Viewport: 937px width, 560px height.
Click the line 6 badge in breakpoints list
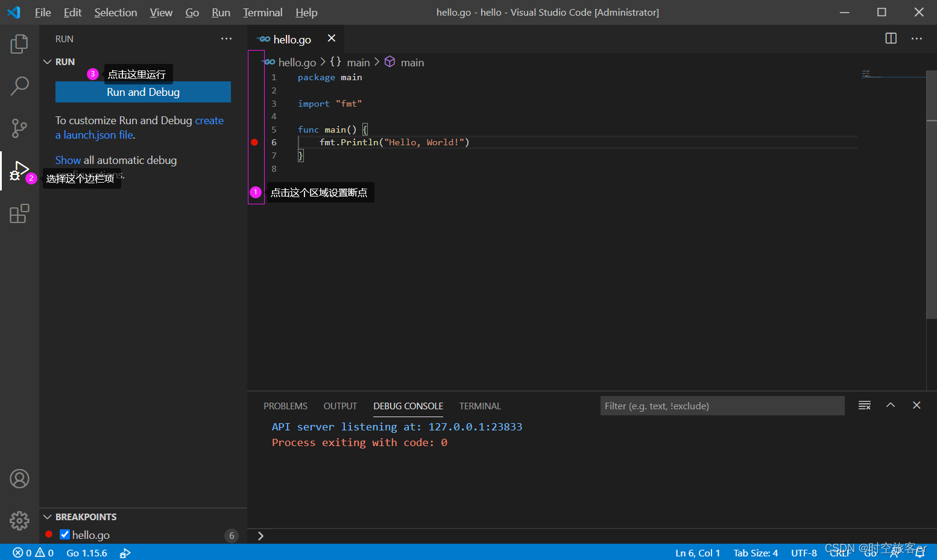coord(232,535)
